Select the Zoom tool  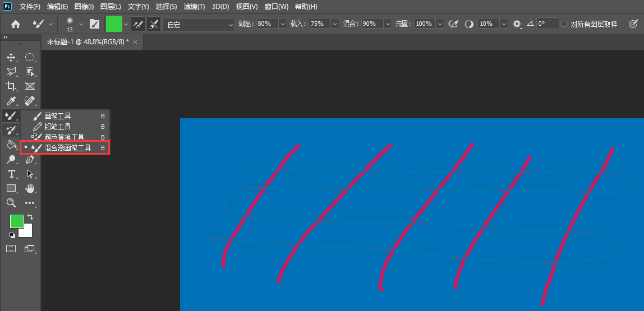(x=11, y=203)
